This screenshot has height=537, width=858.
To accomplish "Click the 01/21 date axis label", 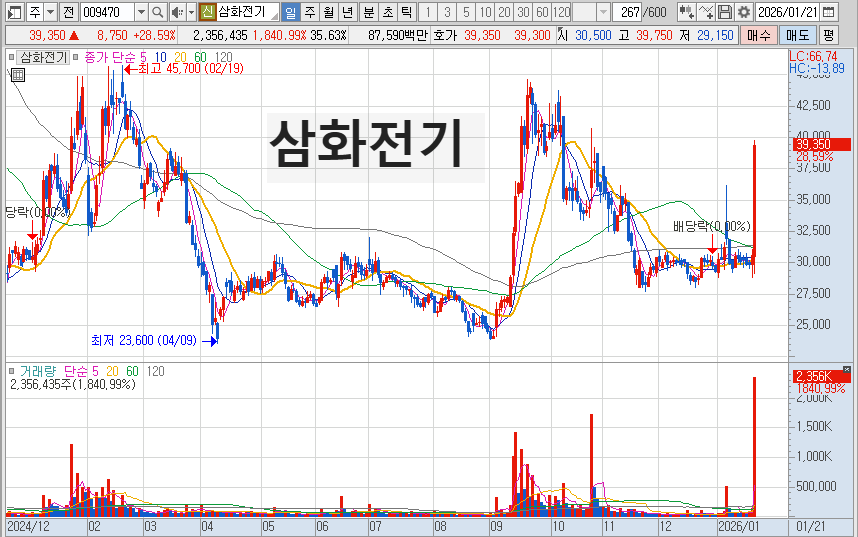I will click(x=809, y=527).
